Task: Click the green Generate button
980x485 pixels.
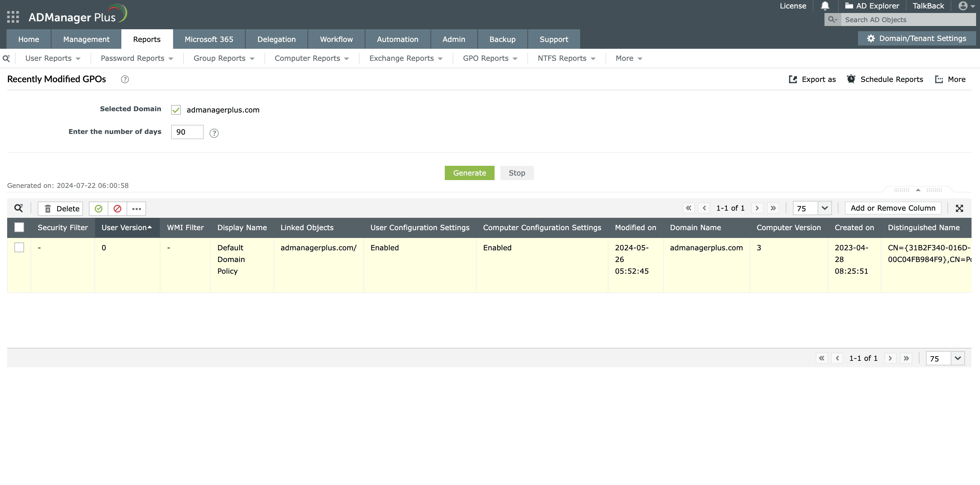Action: [x=469, y=173]
